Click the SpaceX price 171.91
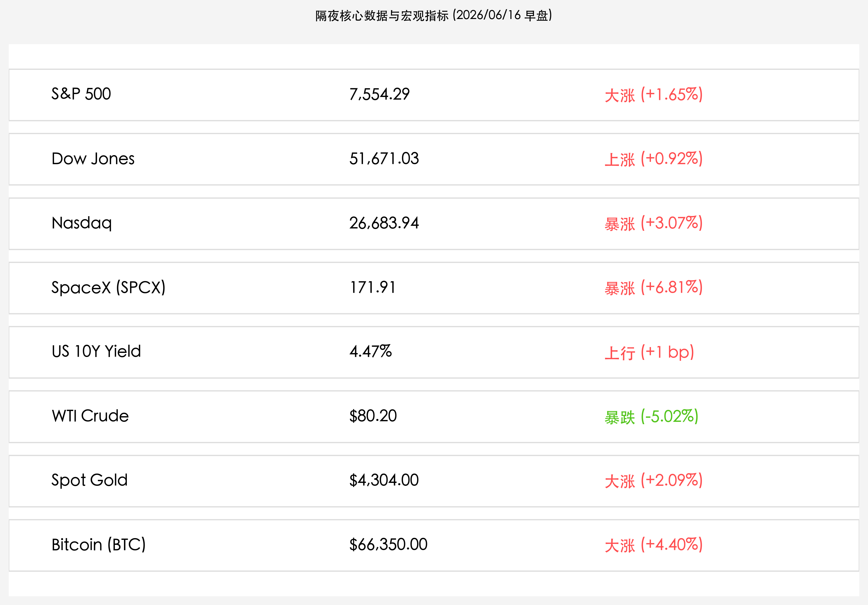 [372, 287]
